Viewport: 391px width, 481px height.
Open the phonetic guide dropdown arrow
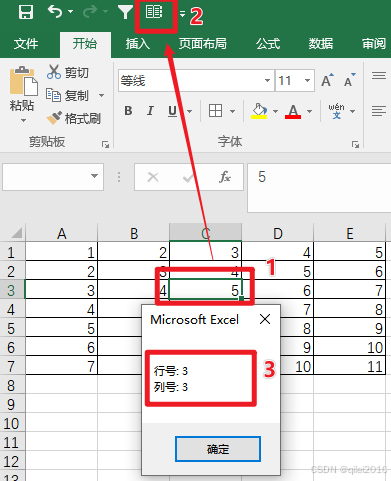(x=353, y=111)
